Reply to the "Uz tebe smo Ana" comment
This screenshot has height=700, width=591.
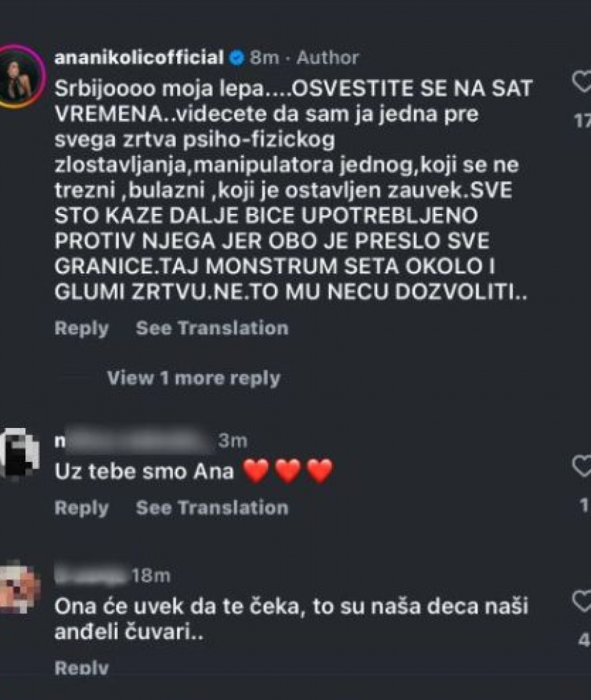coord(82,508)
